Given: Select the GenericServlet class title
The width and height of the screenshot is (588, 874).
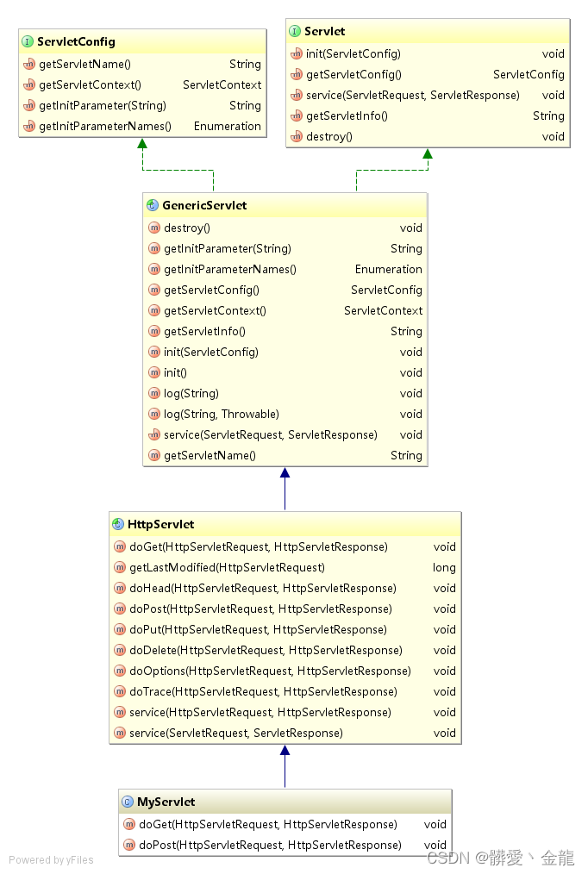Looking at the screenshot, I should (x=204, y=205).
